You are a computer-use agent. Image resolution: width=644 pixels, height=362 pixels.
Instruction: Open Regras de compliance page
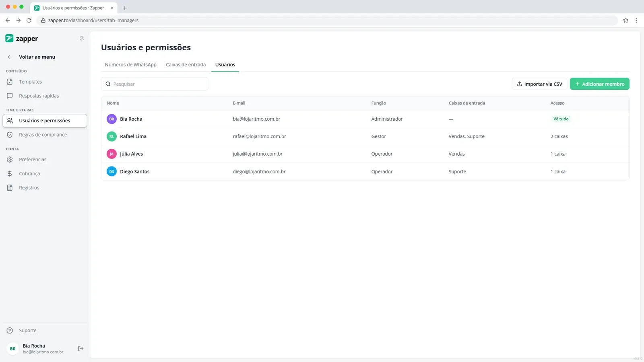coord(45,135)
